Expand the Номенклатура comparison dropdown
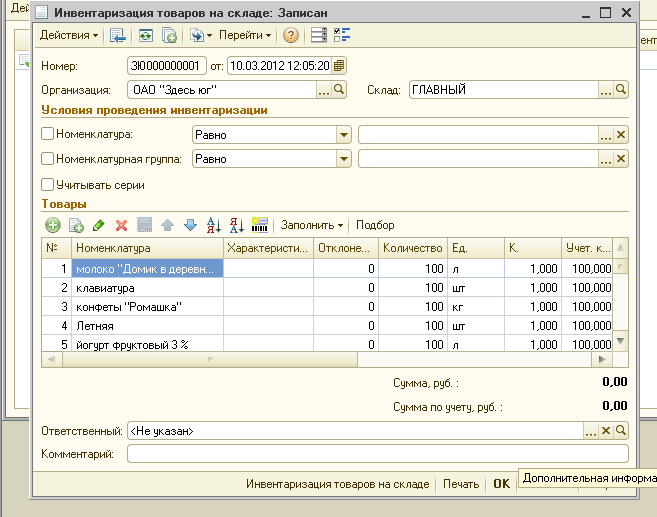Image resolution: width=657 pixels, height=517 pixels. point(344,135)
